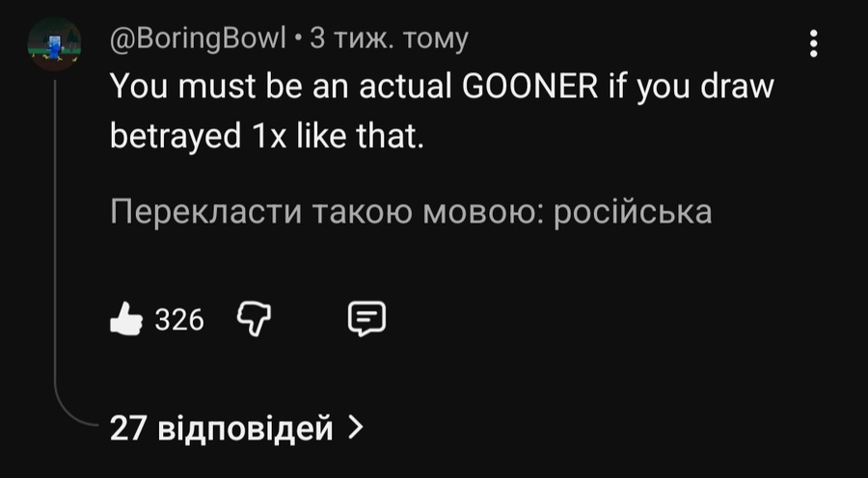This screenshot has height=478, width=868.
Task: Open the three-dot comment options menu
Action: coord(813,43)
